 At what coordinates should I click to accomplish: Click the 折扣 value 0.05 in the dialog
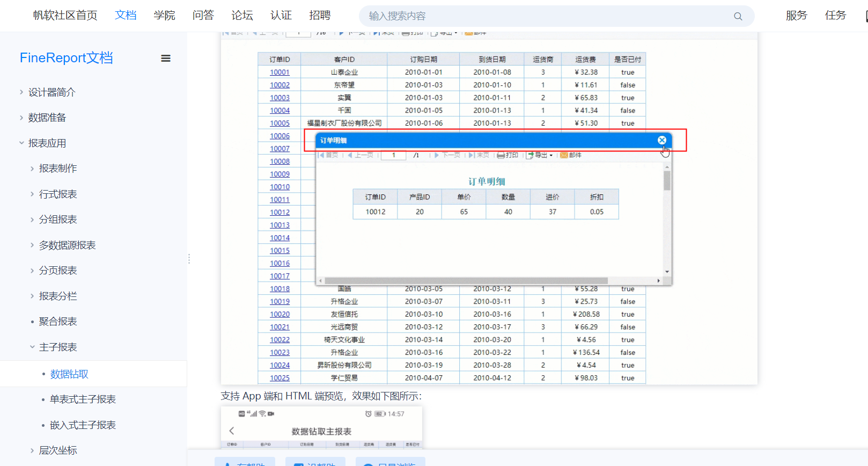pyautogui.click(x=597, y=212)
